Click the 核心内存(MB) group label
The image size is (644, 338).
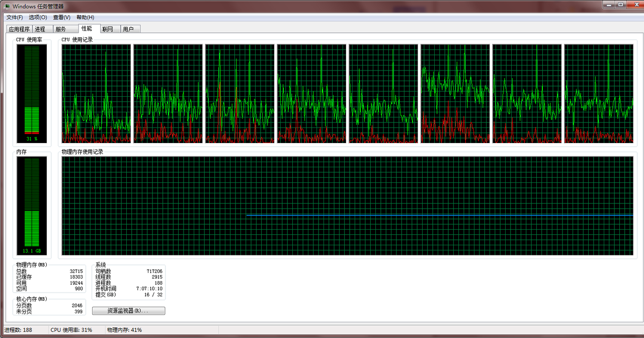click(32, 299)
